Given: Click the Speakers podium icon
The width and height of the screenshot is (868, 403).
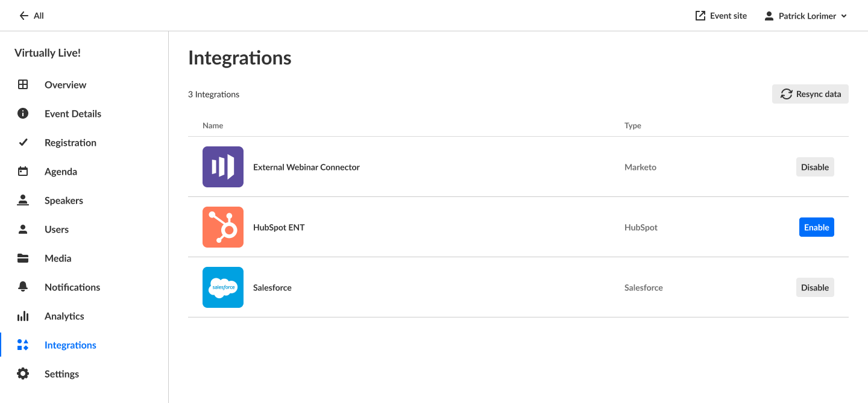Looking at the screenshot, I should [23, 201].
